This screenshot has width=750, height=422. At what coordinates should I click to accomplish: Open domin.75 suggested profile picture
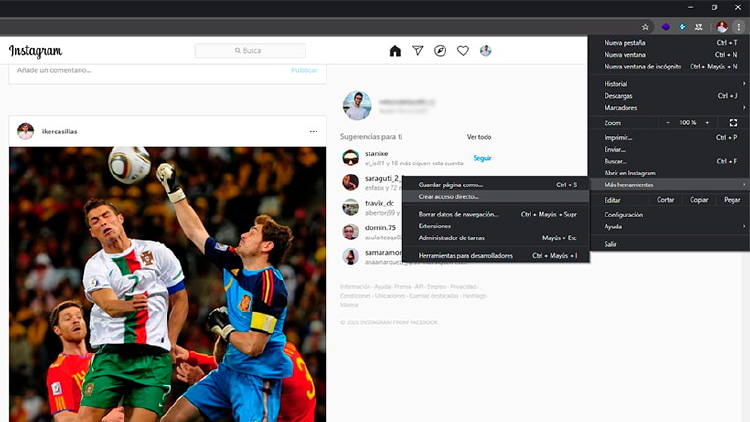click(351, 232)
